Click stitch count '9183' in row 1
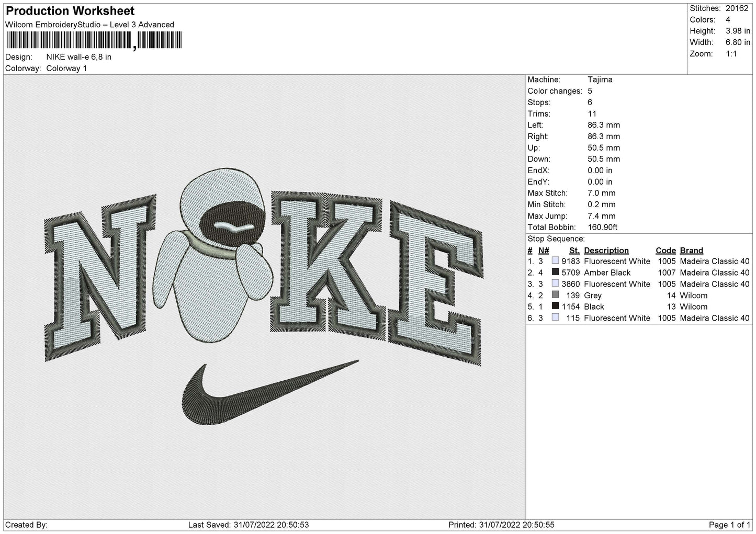Viewport: 756px width, 534px height. [571, 261]
